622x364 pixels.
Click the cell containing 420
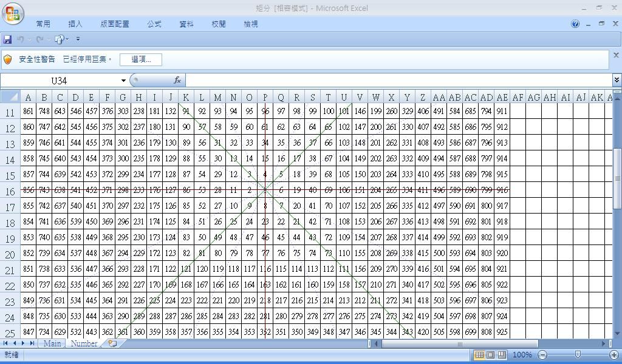tap(423, 332)
